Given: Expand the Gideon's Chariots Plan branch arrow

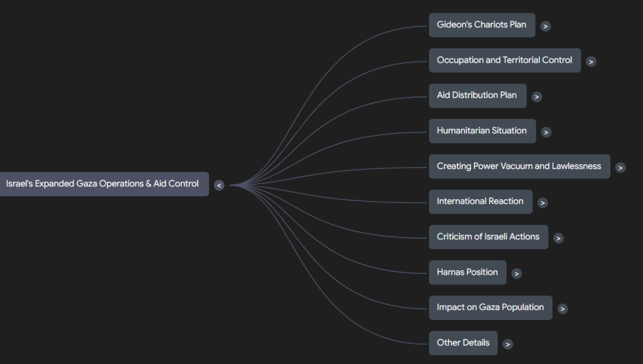Looking at the screenshot, I should point(545,26).
